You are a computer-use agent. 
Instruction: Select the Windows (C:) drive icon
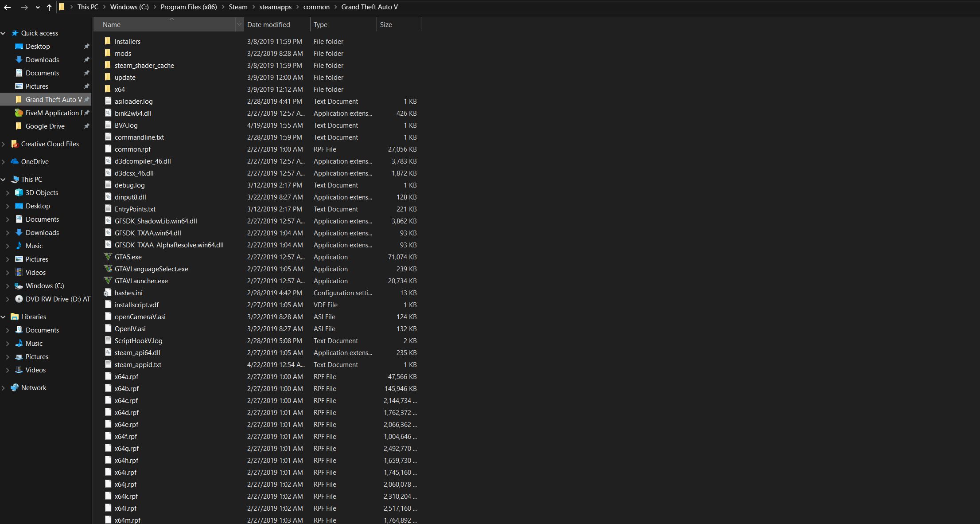click(19, 285)
